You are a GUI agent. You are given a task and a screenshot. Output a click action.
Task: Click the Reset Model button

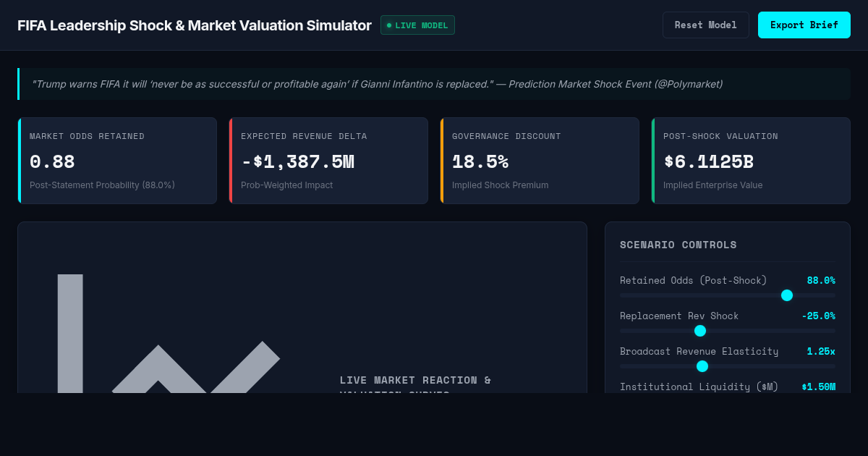point(706,25)
